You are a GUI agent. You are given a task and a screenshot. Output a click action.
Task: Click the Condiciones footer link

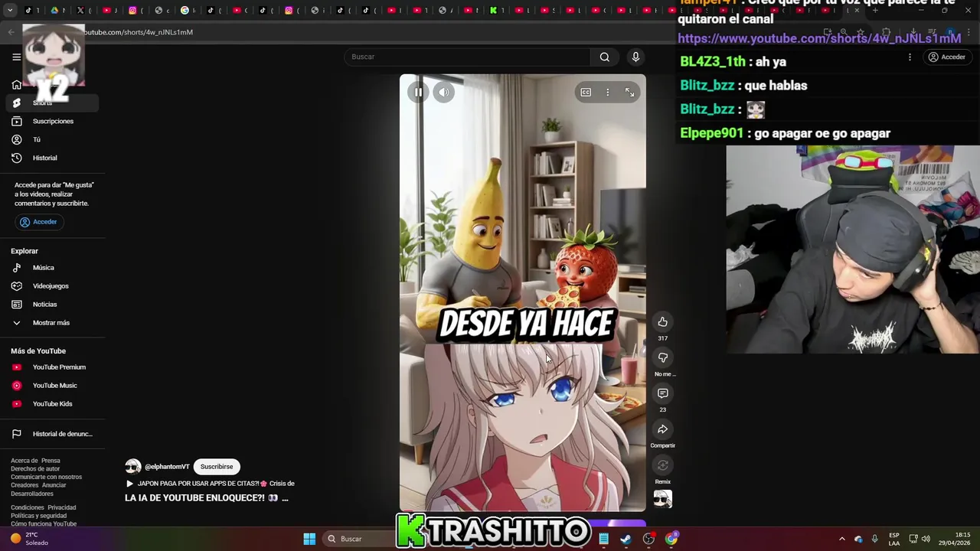(x=28, y=507)
